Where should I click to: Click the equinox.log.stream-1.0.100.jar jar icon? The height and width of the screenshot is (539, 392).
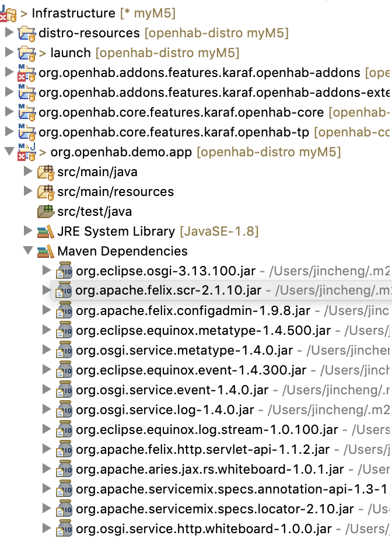click(64, 430)
